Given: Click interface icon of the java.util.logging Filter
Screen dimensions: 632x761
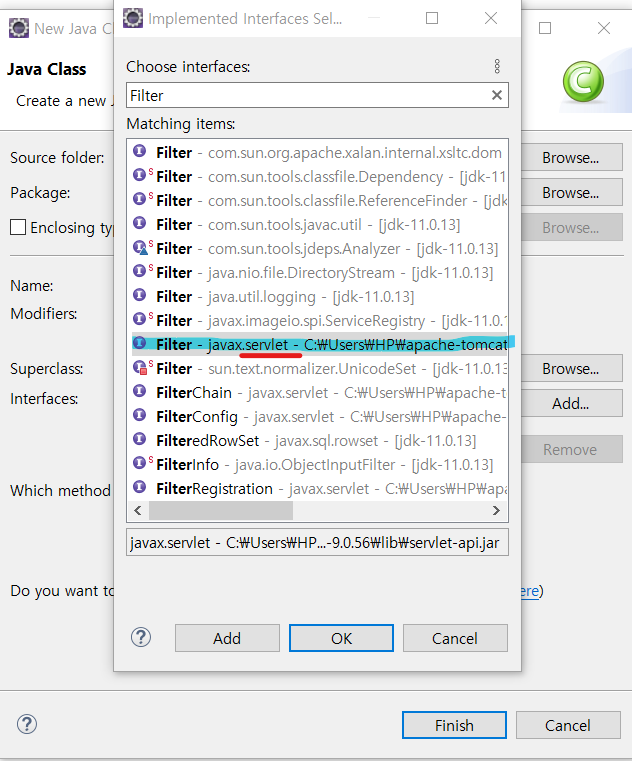Looking at the screenshot, I should click(140, 295).
